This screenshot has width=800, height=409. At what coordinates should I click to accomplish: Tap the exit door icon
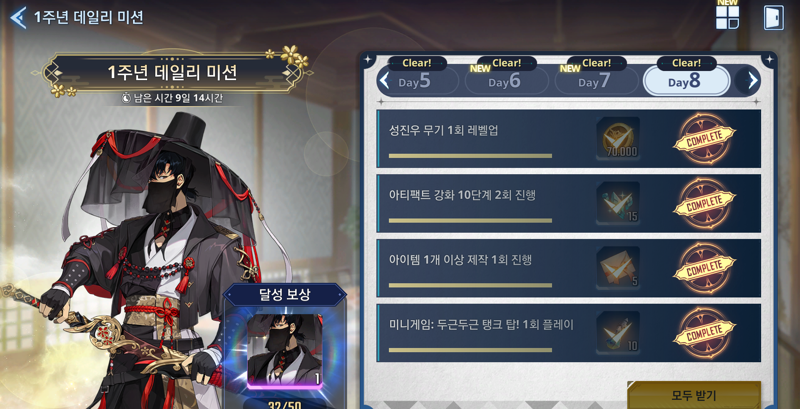tap(773, 17)
